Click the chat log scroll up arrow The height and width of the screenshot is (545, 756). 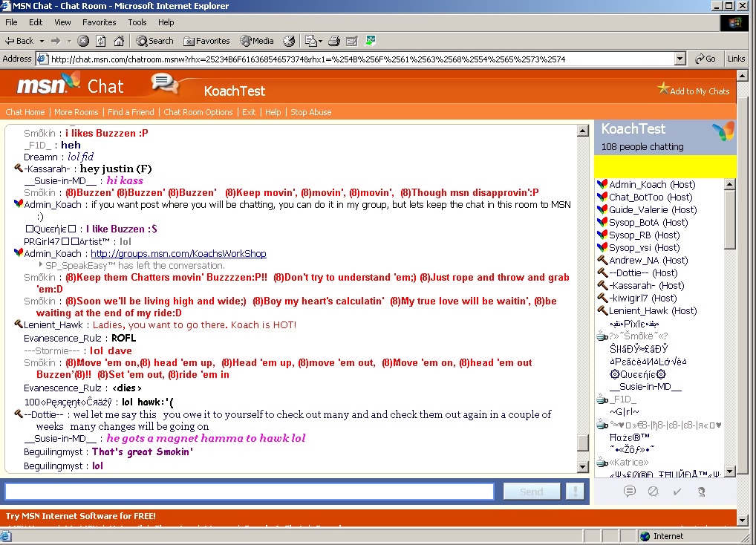click(583, 131)
